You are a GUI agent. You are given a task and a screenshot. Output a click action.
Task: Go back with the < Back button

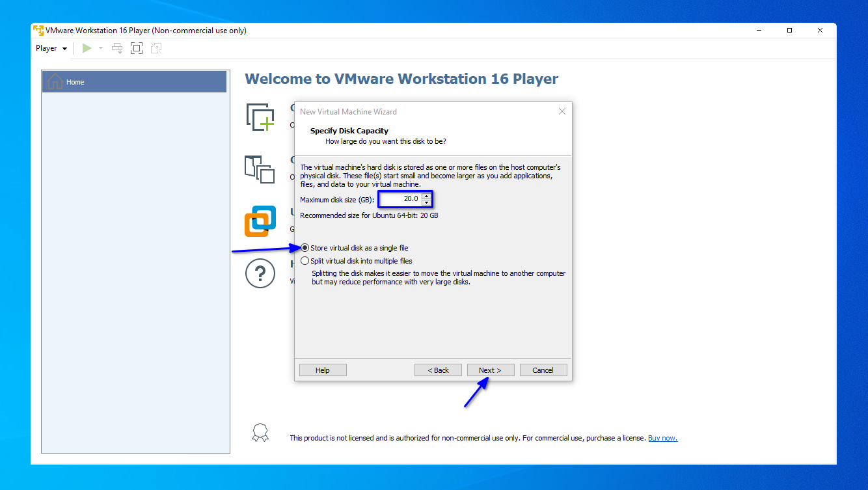(x=439, y=370)
